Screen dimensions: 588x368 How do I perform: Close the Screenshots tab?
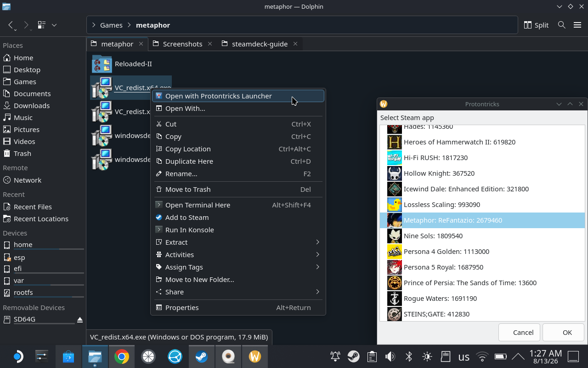click(210, 44)
